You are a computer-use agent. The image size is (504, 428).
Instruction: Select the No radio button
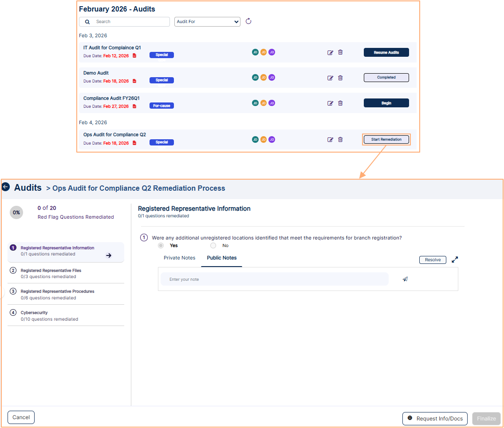(213, 245)
